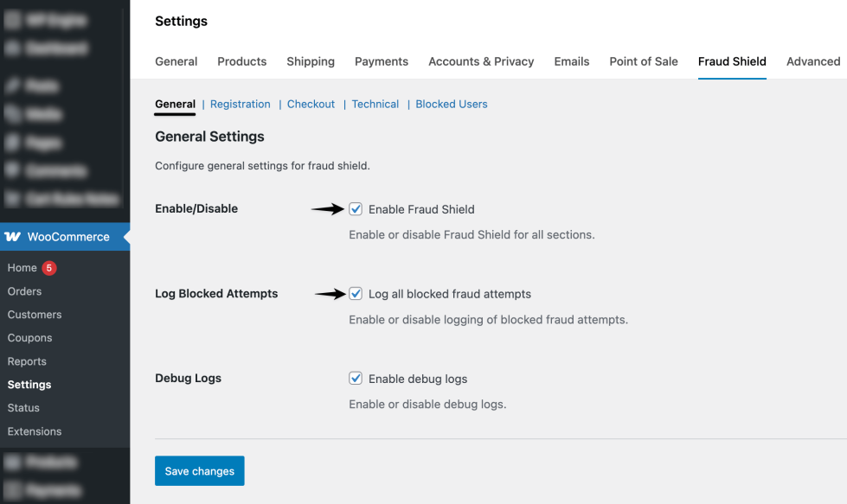The image size is (847, 504).
Task: View the Technical settings section
Action: click(375, 104)
